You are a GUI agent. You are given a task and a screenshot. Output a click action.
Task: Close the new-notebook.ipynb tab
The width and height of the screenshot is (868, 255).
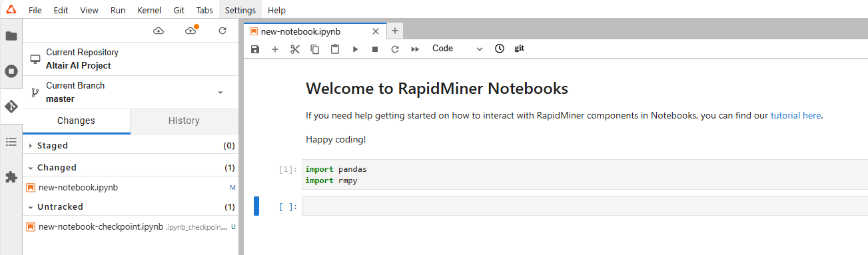coord(376,31)
